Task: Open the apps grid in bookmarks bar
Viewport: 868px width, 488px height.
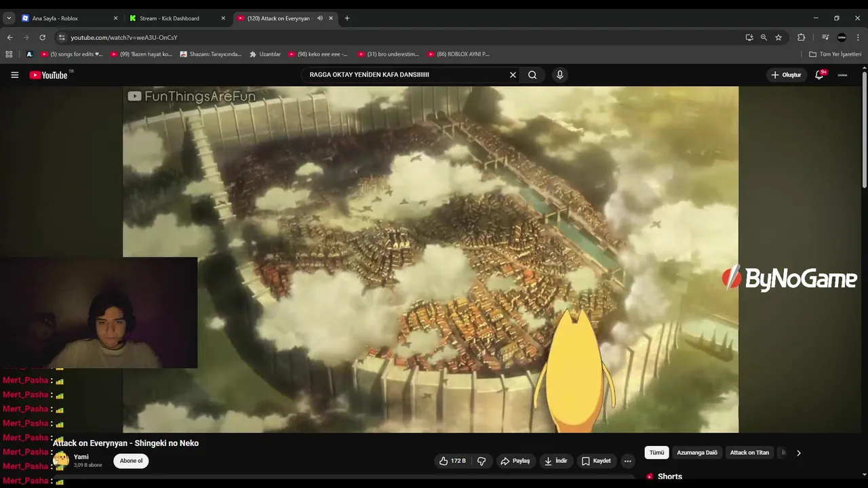Action: [x=9, y=54]
